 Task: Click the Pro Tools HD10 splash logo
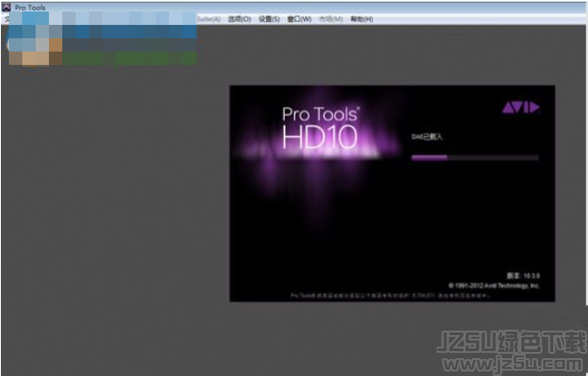[320, 128]
